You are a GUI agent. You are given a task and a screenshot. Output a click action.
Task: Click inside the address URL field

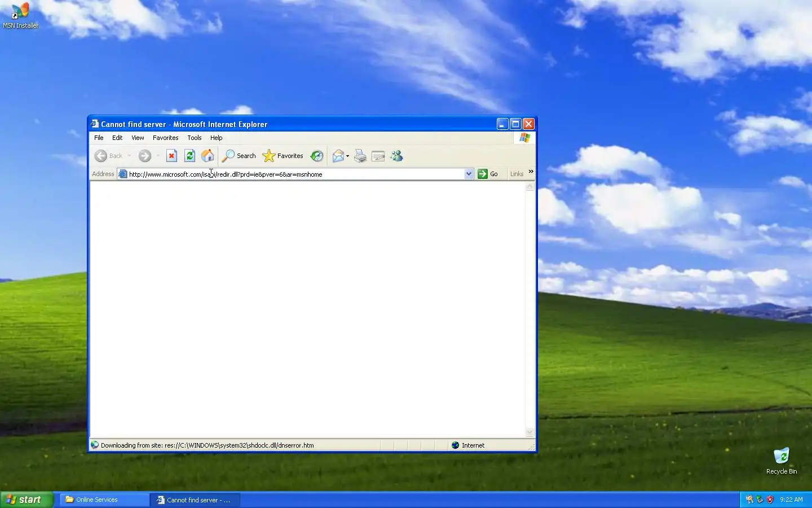(295, 174)
